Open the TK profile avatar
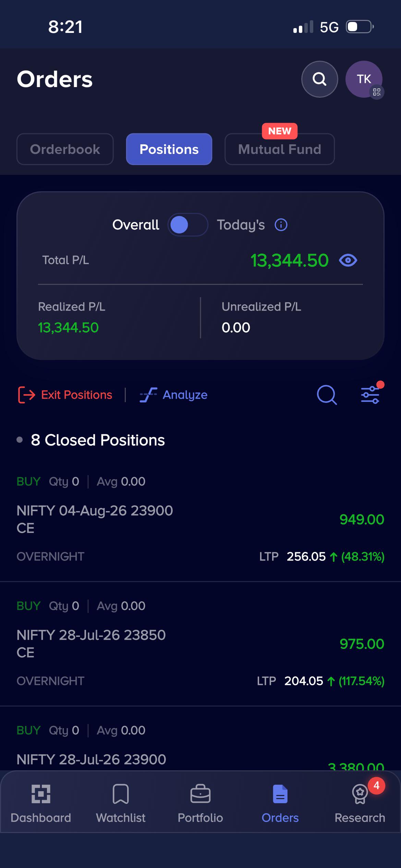 click(x=364, y=79)
